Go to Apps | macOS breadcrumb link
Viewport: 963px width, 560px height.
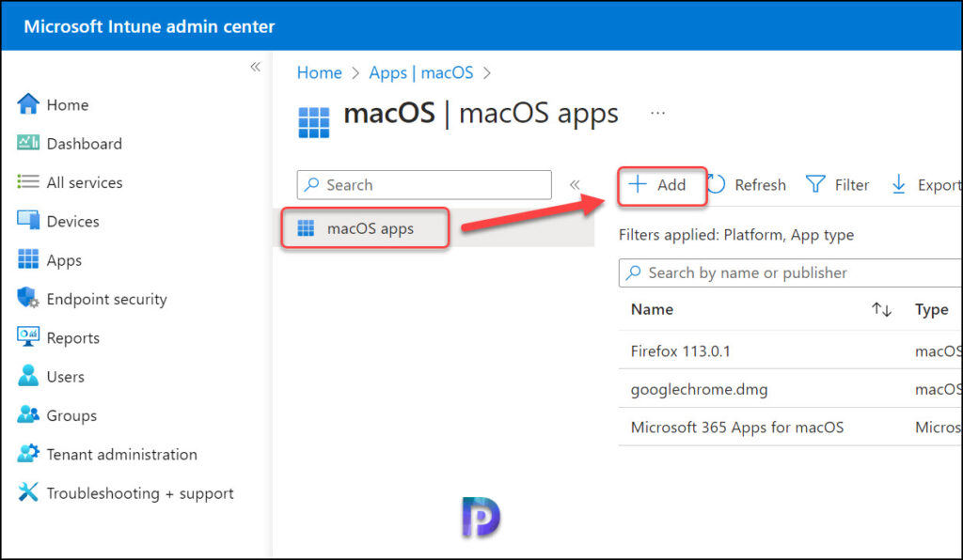click(x=421, y=72)
